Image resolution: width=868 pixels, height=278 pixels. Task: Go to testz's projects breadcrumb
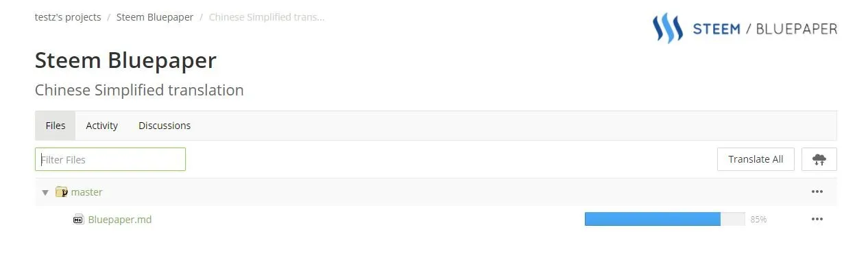[68, 17]
